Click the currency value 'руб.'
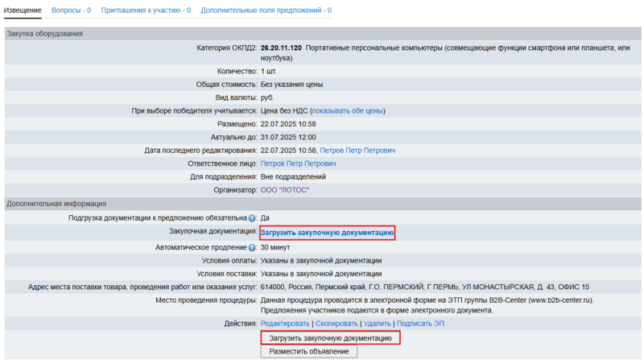This screenshot has width=644, height=364. pos(267,97)
